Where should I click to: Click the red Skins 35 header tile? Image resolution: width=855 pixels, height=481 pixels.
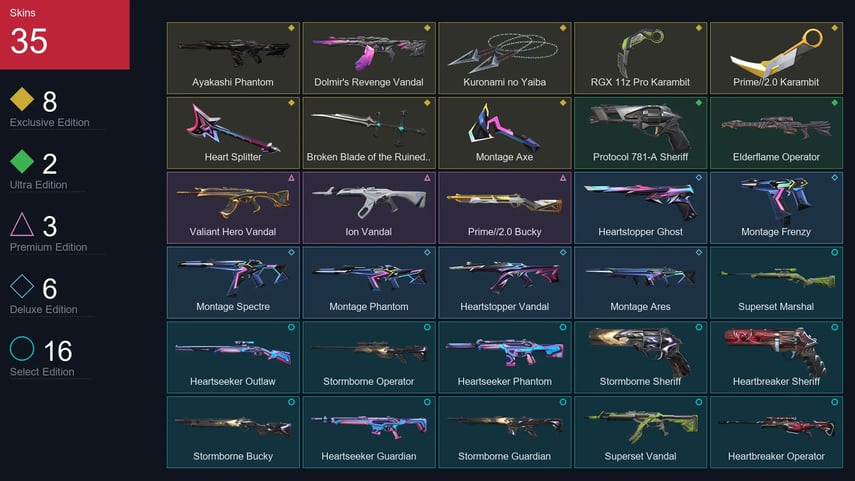[65, 34]
